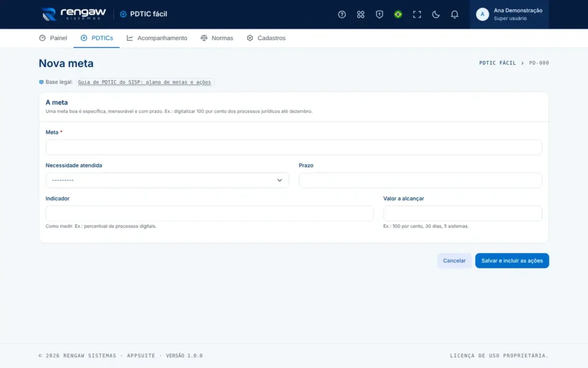The height and width of the screenshot is (368, 588).
Task: Click the Acompanhamento chart icon
Action: [x=130, y=38]
